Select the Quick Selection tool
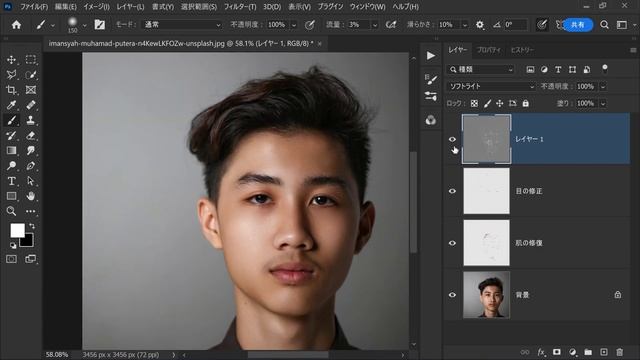Image resolution: width=640 pixels, height=360 pixels. point(31,75)
